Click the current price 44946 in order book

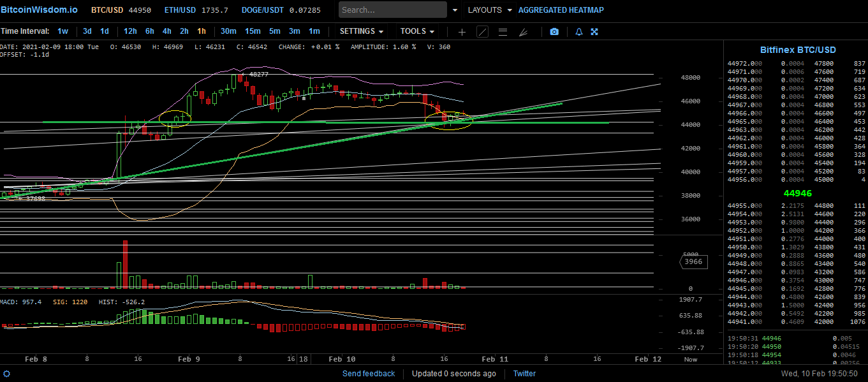click(x=798, y=193)
